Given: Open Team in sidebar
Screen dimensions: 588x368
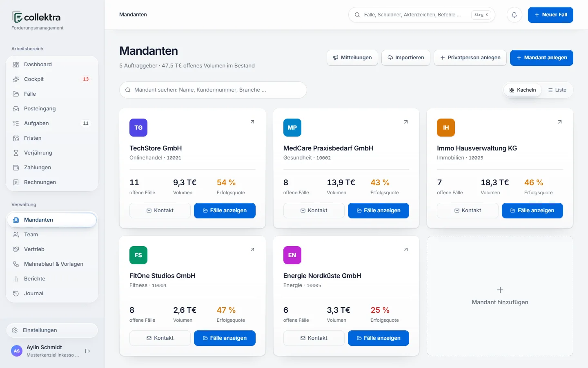Looking at the screenshot, I should (x=52, y=235).
